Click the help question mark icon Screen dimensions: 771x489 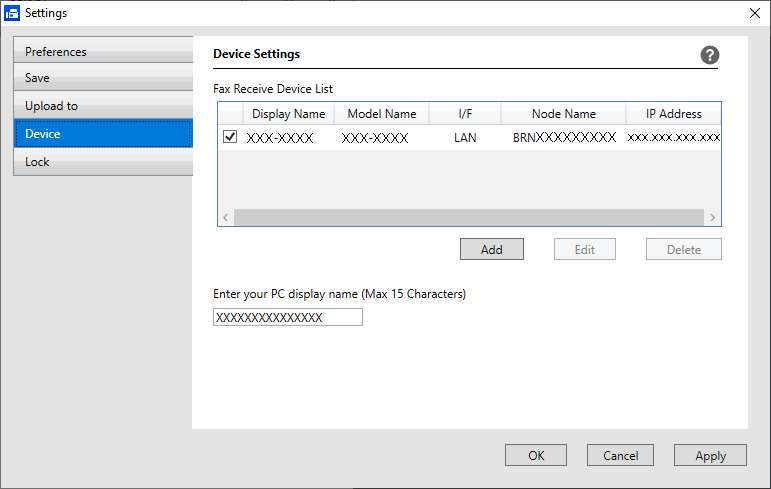pyautogui.click(x=709, y=56)
